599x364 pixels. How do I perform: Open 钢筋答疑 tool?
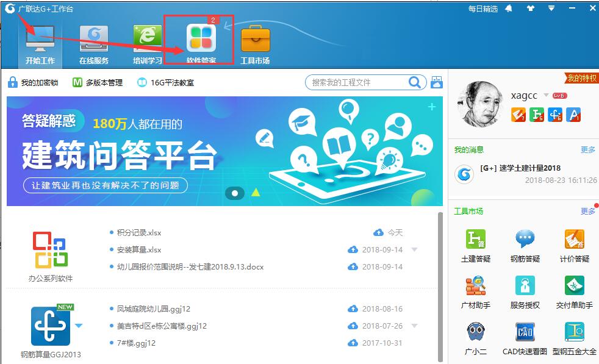(525, 246)
